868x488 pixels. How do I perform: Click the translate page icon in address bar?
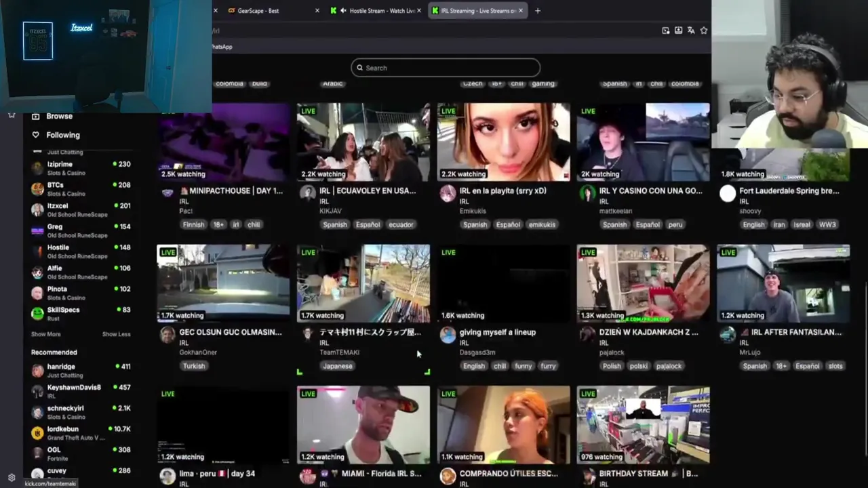click(x=691, y=30)
